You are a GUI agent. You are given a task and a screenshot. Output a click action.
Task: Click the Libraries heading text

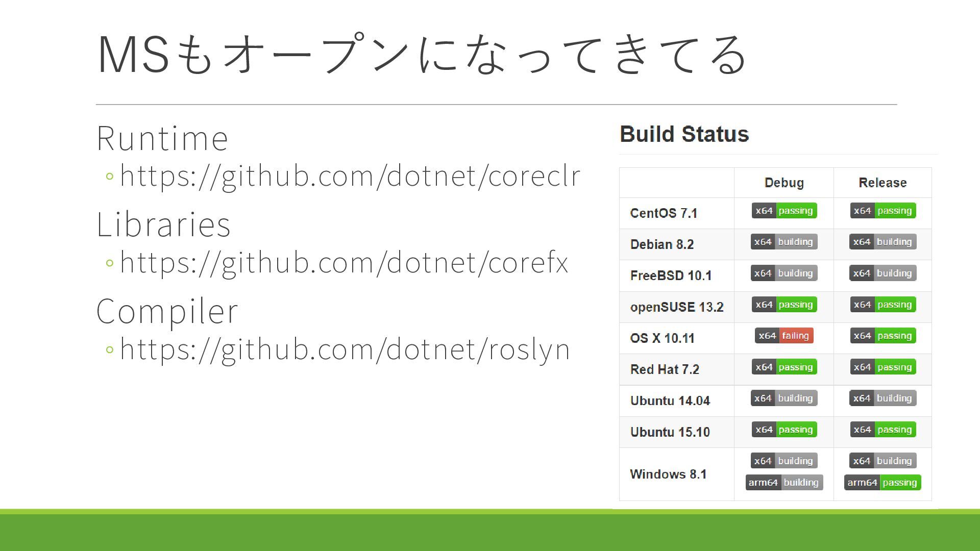[x=163, y=224]
